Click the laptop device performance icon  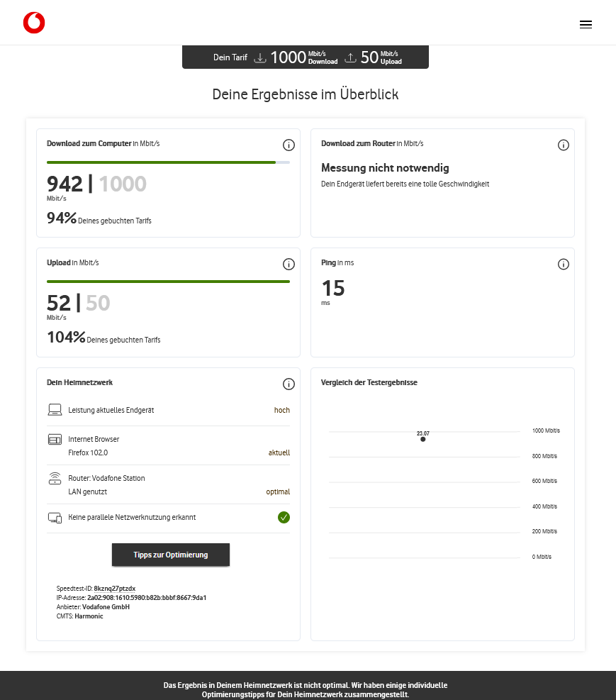[x=55, y=410]
